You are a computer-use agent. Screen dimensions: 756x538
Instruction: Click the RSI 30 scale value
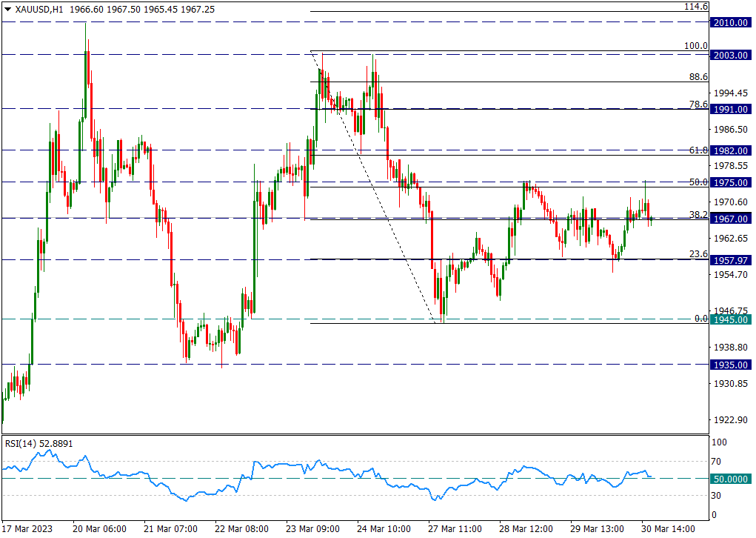tap(716, 496)
